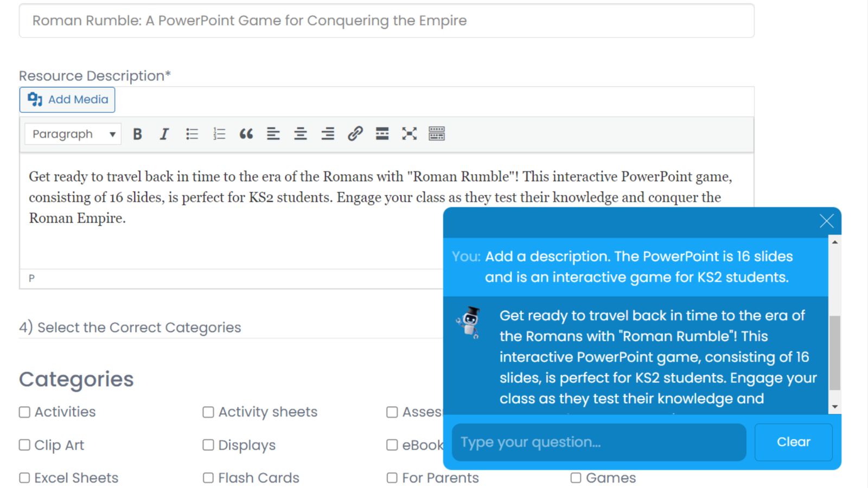Viewport: 868px width, 488px height.
Task: Click the Add Media button
Action: click(67, 100)
